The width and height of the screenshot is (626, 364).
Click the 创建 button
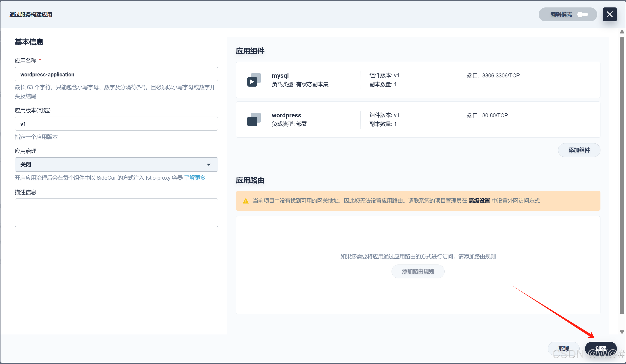pyautogui.click(x=601, y=348)
